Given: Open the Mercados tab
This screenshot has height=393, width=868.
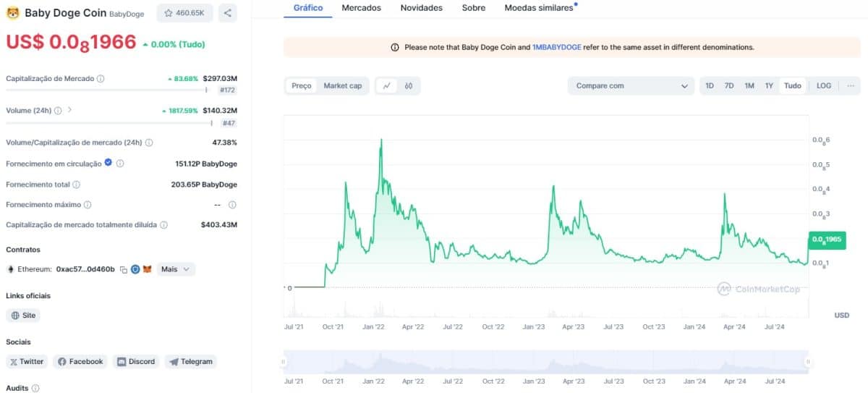Looking at the screenshot, I should [x=362, y=8].
